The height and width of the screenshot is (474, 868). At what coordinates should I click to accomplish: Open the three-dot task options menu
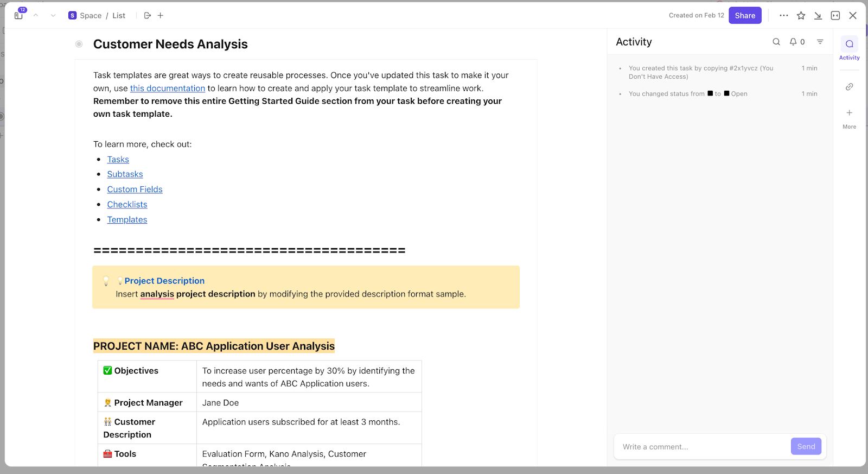point(784,16)
